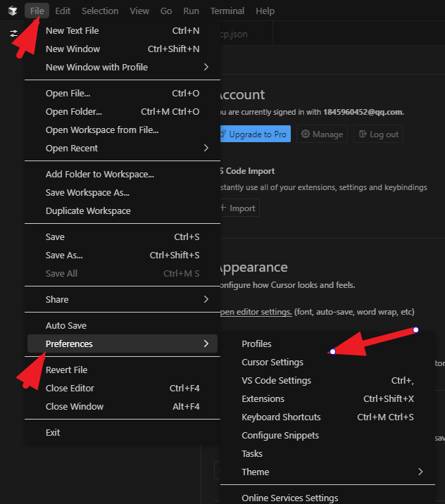This screenshot has height=504, width=445.
Task: Open the Edit menu
Action: pos(63,11)
